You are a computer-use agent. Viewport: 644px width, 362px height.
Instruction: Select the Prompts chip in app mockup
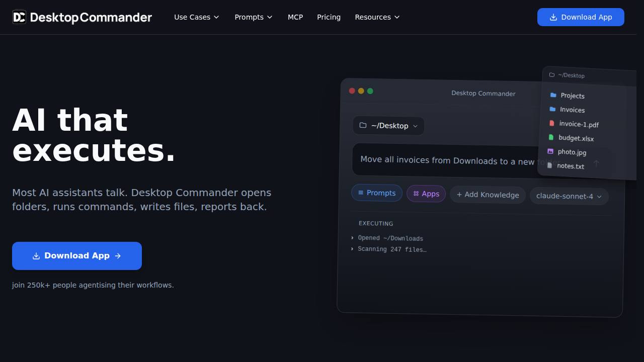click(x=377, y=193)
